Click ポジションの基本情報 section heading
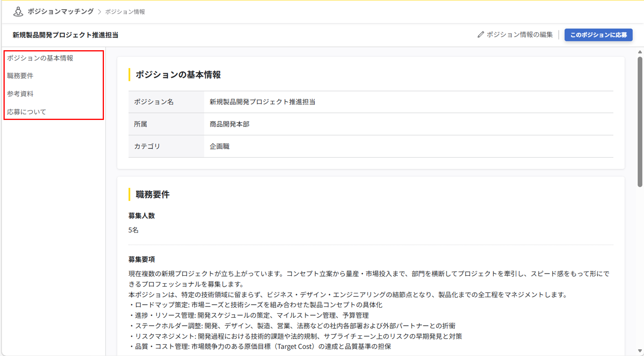 tap(178, 75)
